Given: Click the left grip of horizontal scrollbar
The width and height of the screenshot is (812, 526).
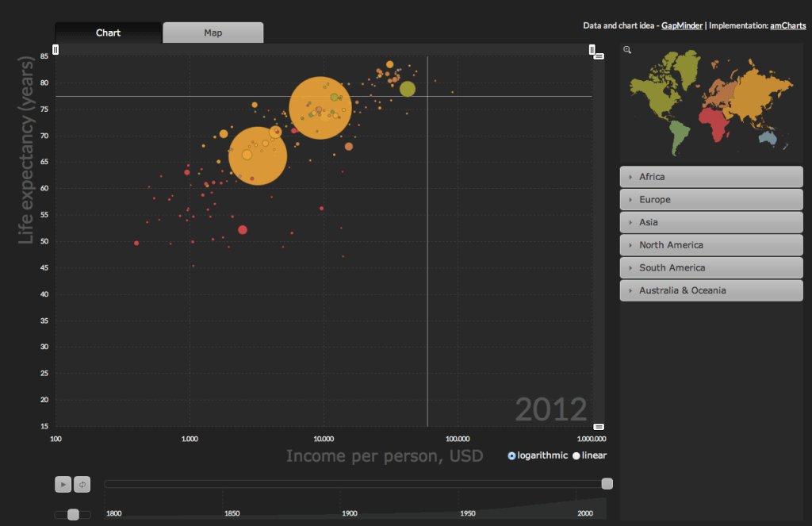Looking at the screenshot, I should coord(56,50).
